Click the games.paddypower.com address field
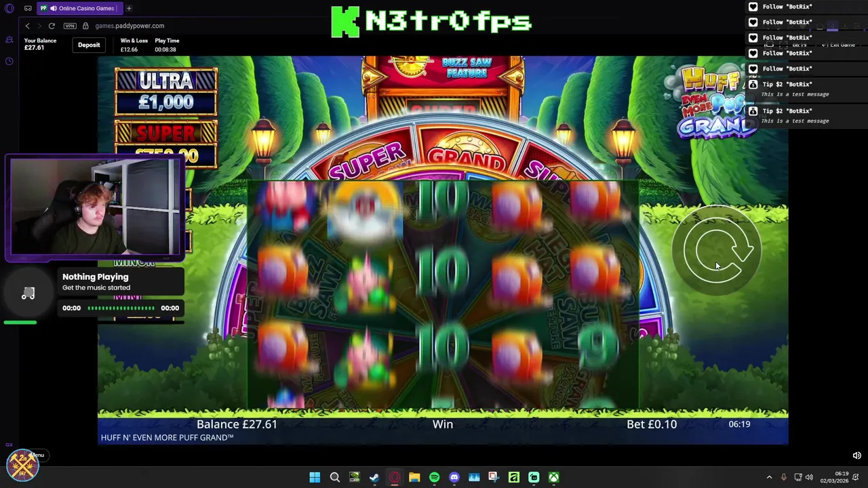This screenshot has height=488, width=868. [x=130, y=26]
